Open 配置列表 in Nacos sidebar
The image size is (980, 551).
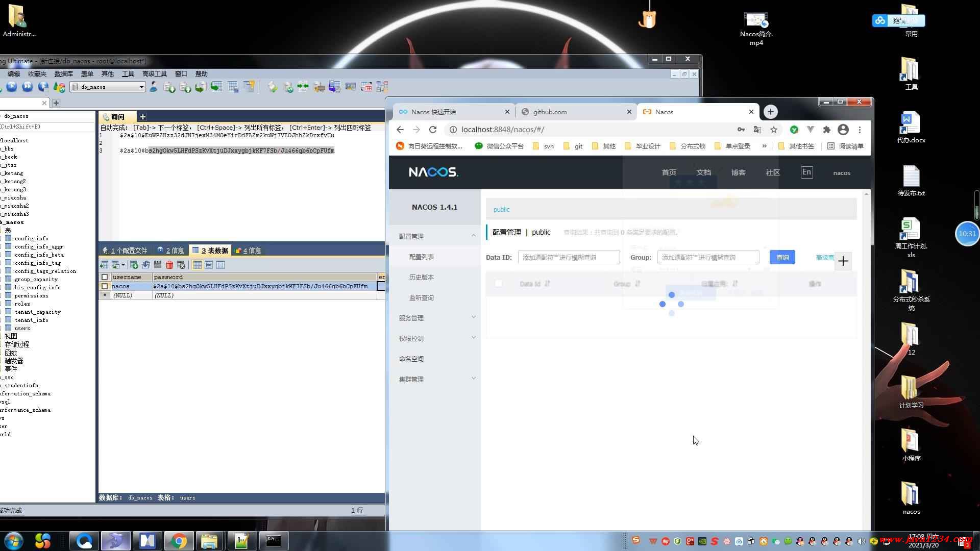coord(422,257)
